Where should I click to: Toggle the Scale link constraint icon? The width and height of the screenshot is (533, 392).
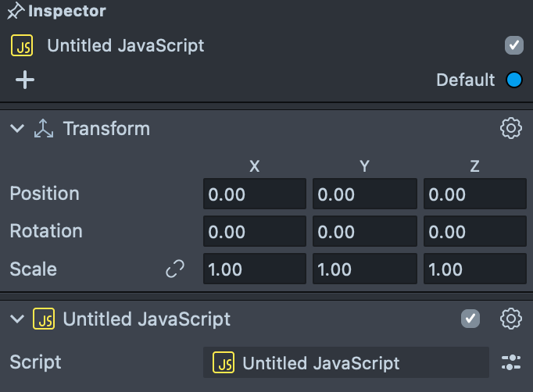[x=175, y=269]
